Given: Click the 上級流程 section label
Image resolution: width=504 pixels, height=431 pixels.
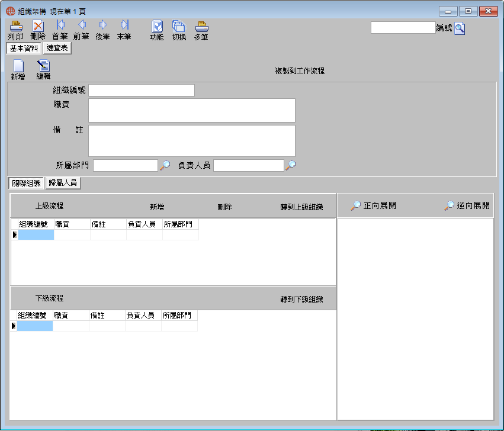Looking at the screenshot, I should 49,205.
